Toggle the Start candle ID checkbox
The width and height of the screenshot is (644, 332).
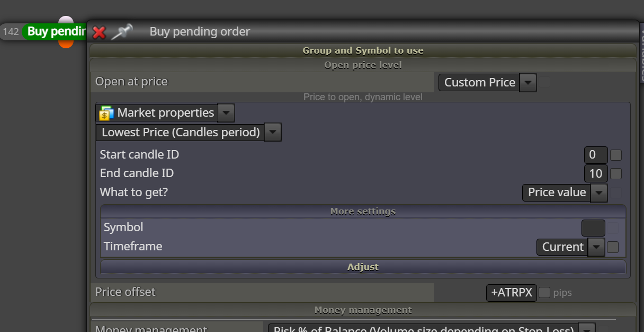[x=616, y=155]
